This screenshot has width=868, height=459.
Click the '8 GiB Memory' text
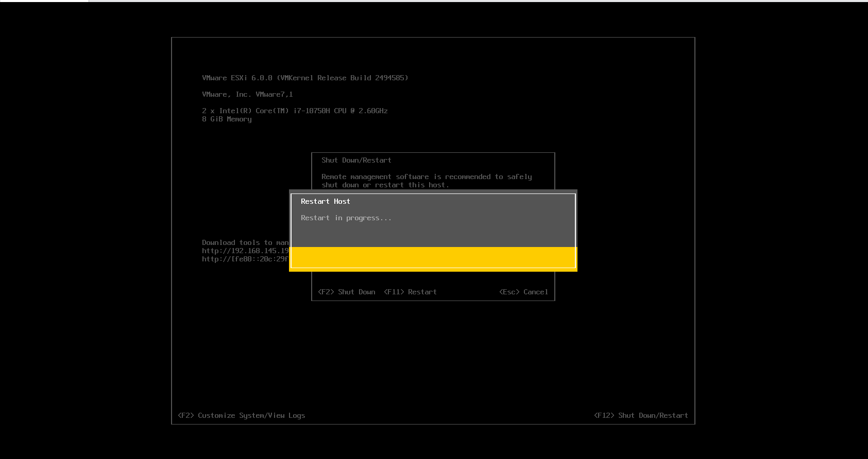[x=227, y=119]
